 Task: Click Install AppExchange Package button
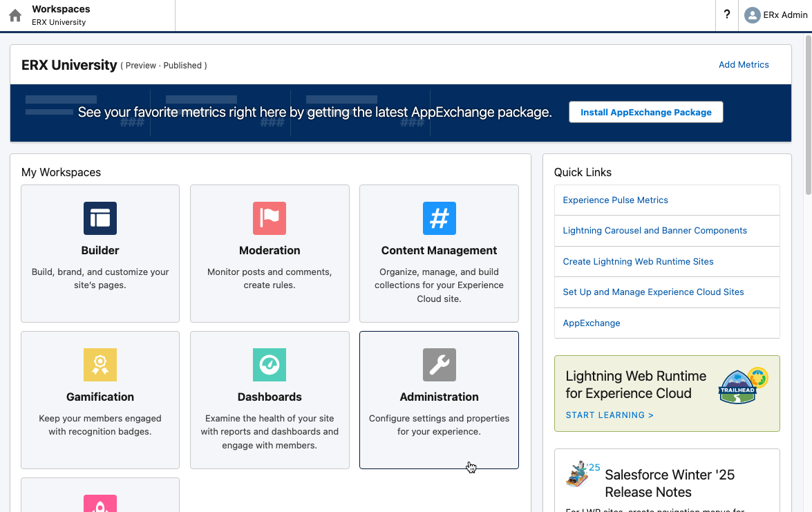(x=645, y=113)
